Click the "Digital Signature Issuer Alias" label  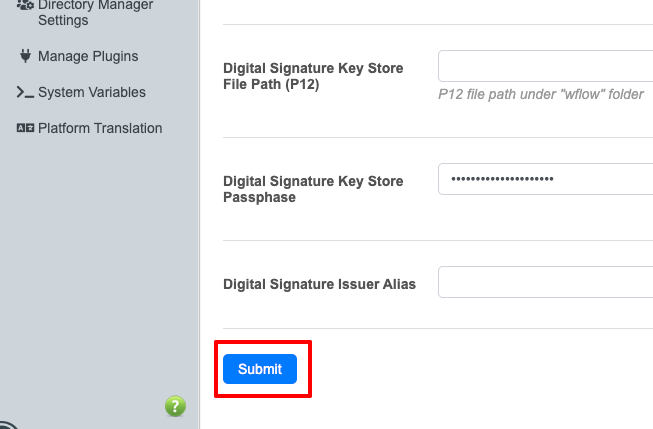click(x=319, y=284)
